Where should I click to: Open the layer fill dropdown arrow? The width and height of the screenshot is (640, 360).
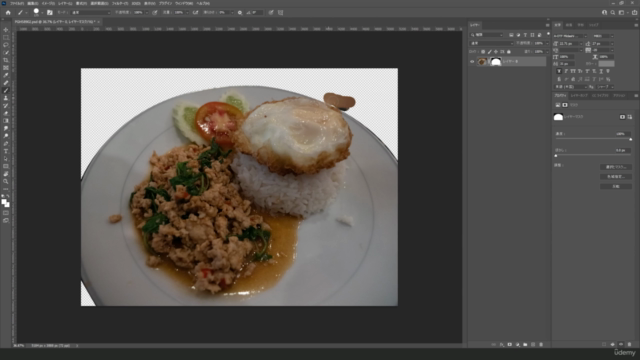coord(547,52)
